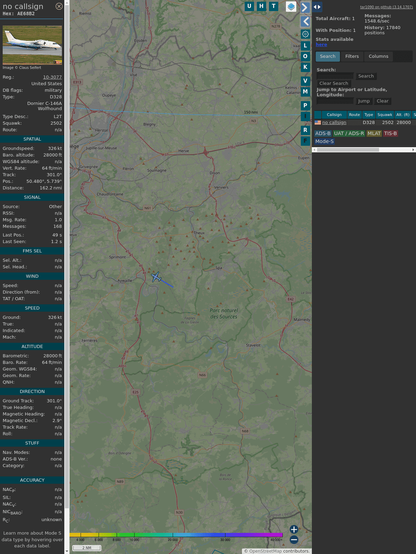The height and width of the screenshot is (554, 416).
Task: Toggle the M map button
Action: pos(305,92)
